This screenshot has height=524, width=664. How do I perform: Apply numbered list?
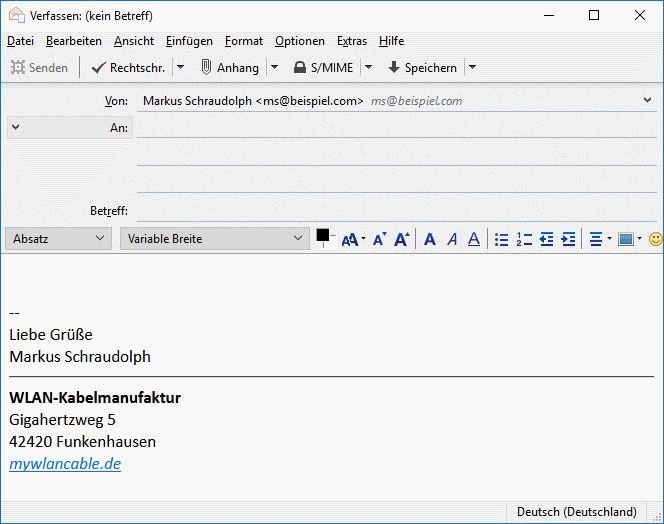pyautogui.click(x=524, y=240)
